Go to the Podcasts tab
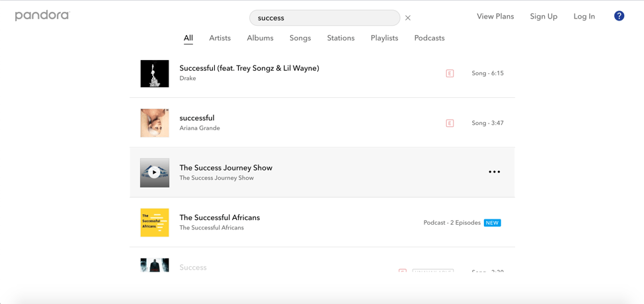The width and height of the screenshot is (644, 304). point(429,38)
